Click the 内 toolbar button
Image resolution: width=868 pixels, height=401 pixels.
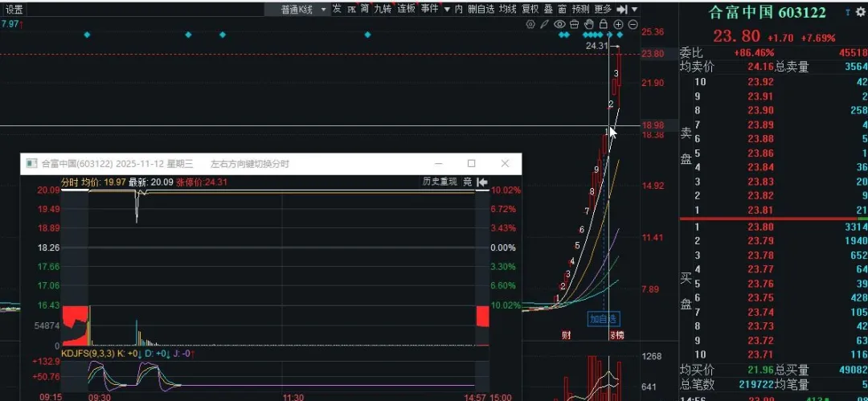(x=459, y=9)
